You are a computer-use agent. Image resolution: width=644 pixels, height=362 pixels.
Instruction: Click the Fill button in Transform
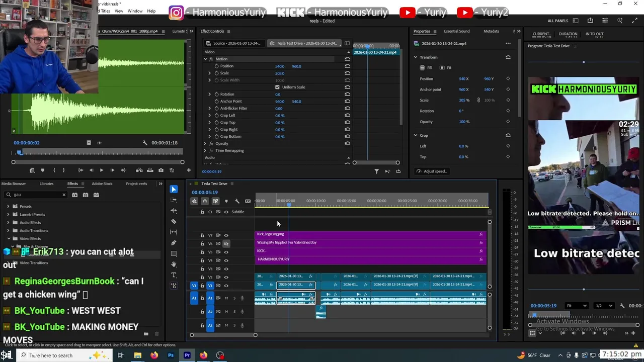(x=426, y=68)
